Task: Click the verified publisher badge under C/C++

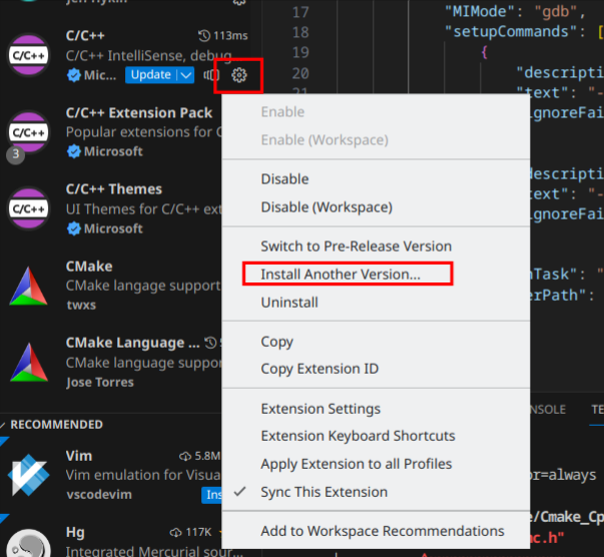Action: pos(74,75)
